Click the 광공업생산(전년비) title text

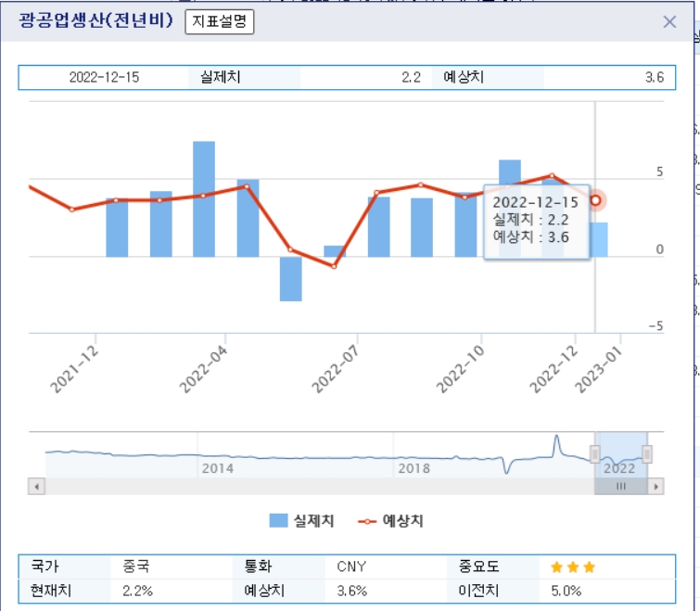96,20
